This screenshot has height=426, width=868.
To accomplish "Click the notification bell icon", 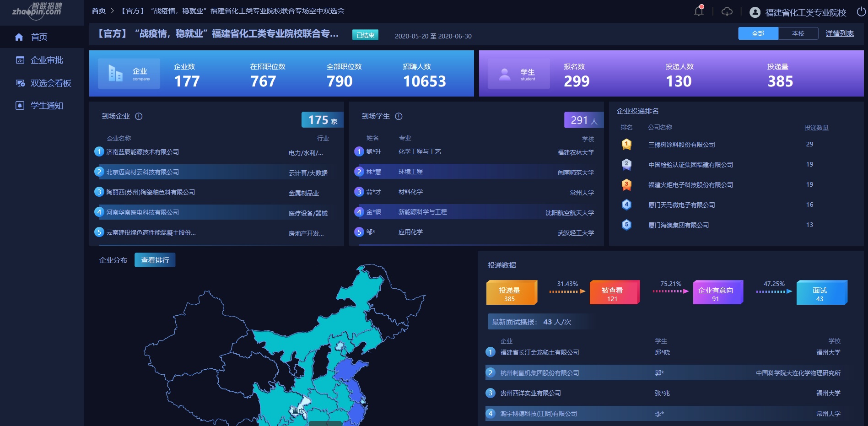I will 698,11.
